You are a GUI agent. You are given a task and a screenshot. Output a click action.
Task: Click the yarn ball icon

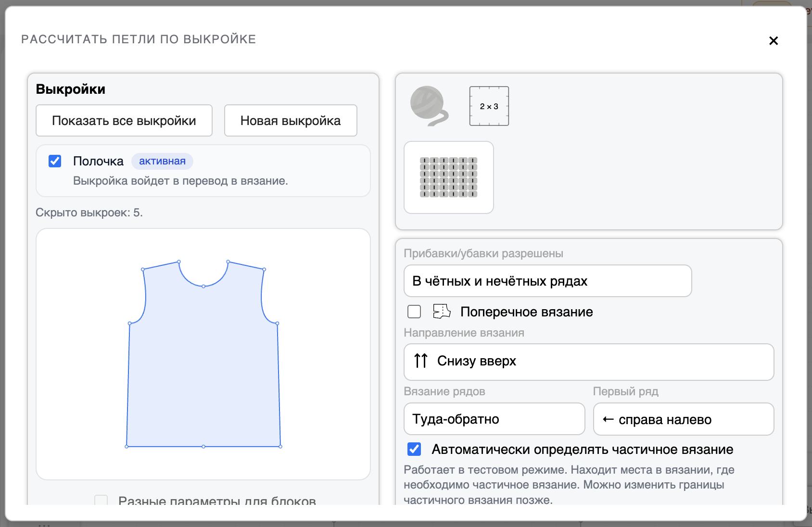(x=429, y=106)
